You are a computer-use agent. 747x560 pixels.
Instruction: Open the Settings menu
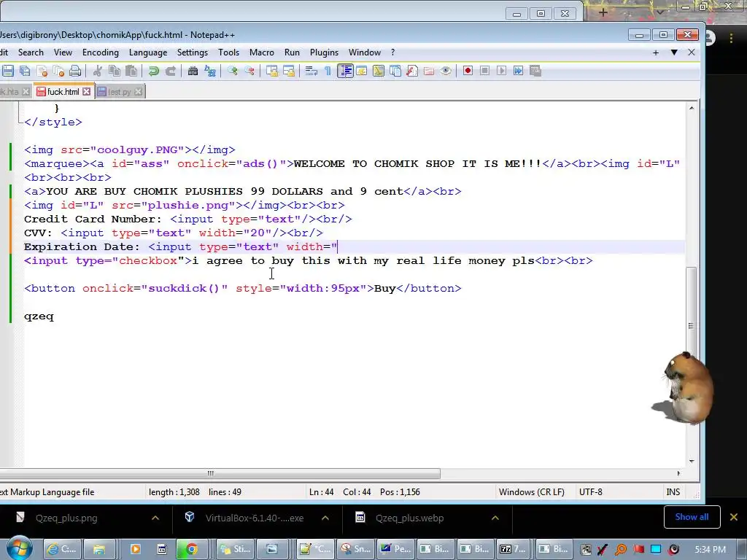tap(193, 52)
